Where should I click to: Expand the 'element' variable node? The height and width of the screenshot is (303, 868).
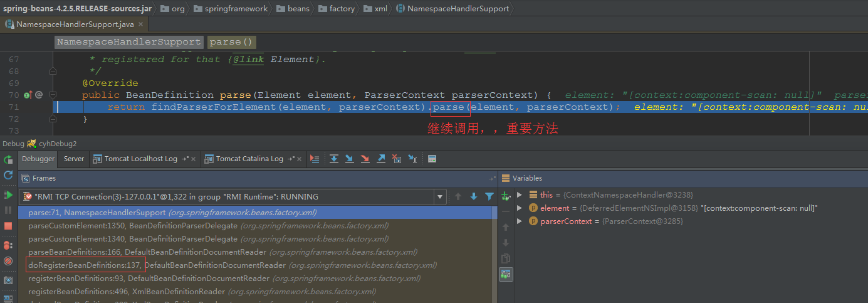pos(520,208)
